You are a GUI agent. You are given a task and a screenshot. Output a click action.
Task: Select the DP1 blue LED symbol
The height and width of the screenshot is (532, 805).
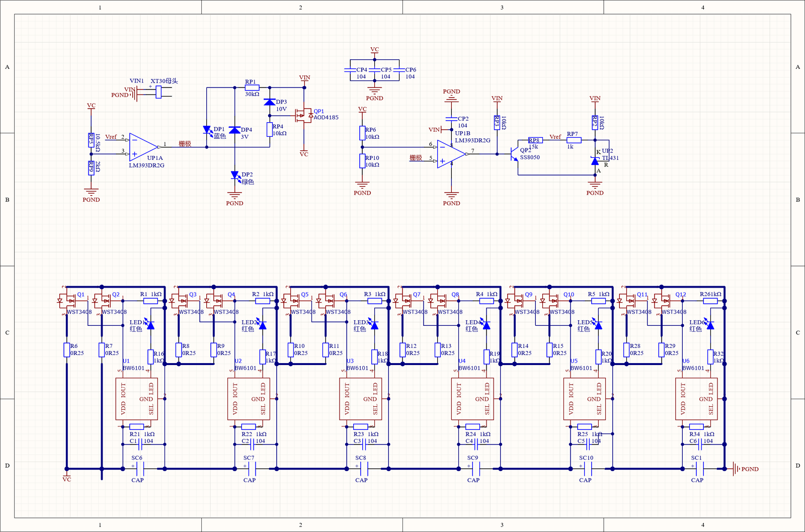207,130
